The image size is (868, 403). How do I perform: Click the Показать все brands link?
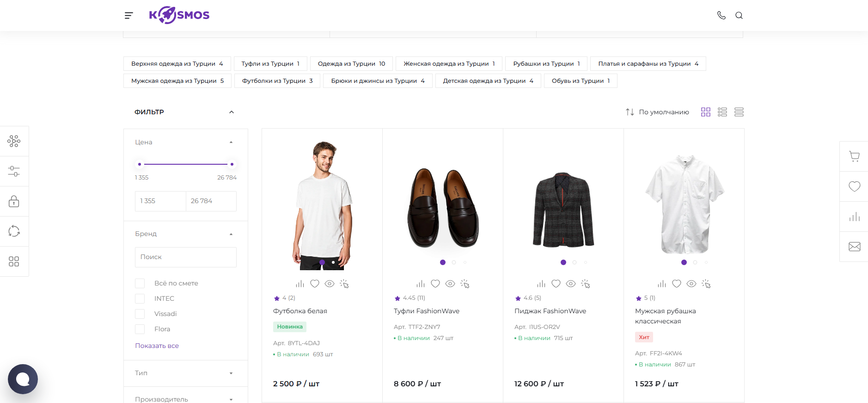(x=157, y=346)
